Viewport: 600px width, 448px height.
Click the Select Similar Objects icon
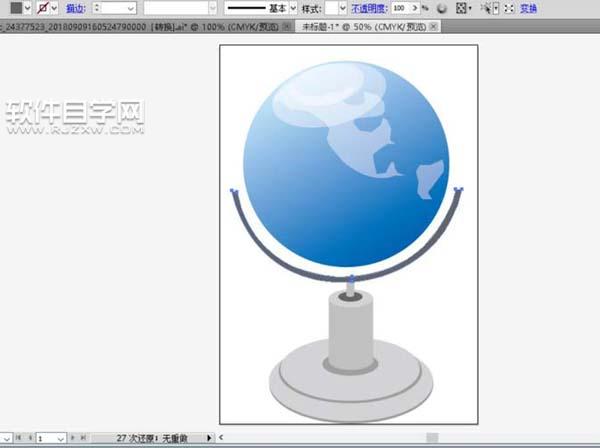tap(486, 8)
